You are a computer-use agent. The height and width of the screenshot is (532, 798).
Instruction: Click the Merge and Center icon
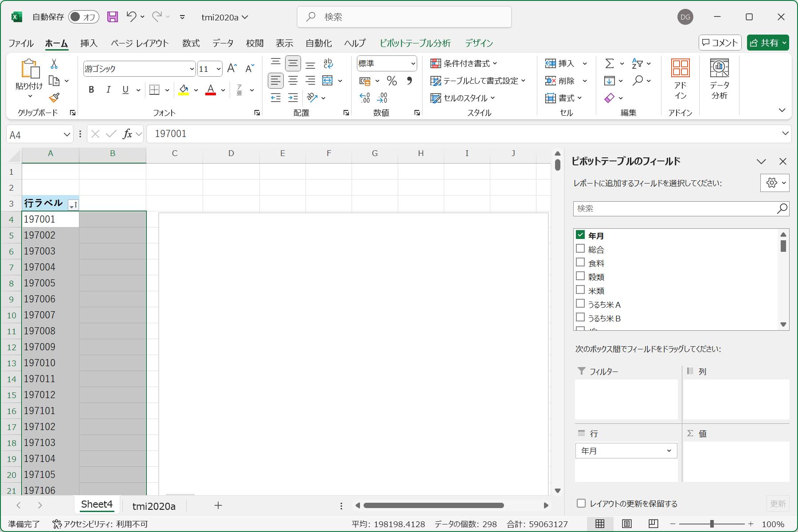click(327, 81)
